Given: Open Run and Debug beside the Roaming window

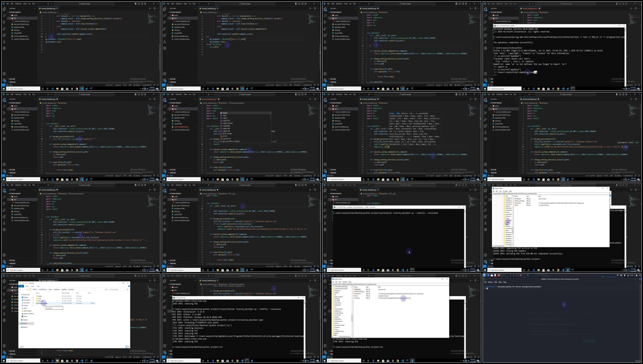Looking at the screenshot, I should pyautogui.click(x=4, y=301).
